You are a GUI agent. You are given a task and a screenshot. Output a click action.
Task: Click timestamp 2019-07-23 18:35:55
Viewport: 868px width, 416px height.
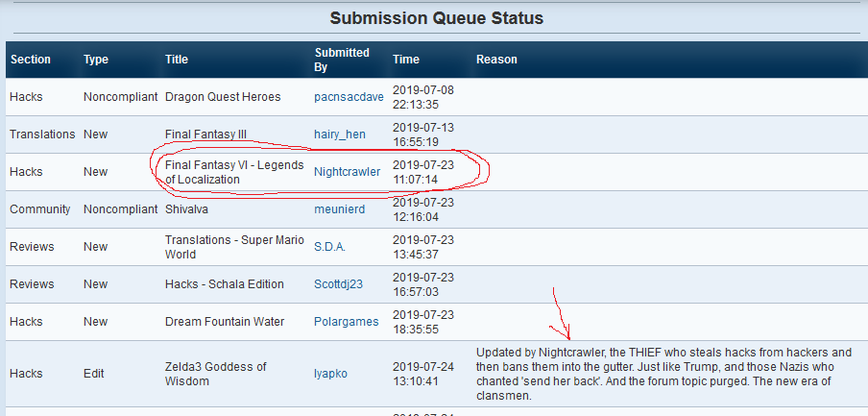click(x=422, y=322)
